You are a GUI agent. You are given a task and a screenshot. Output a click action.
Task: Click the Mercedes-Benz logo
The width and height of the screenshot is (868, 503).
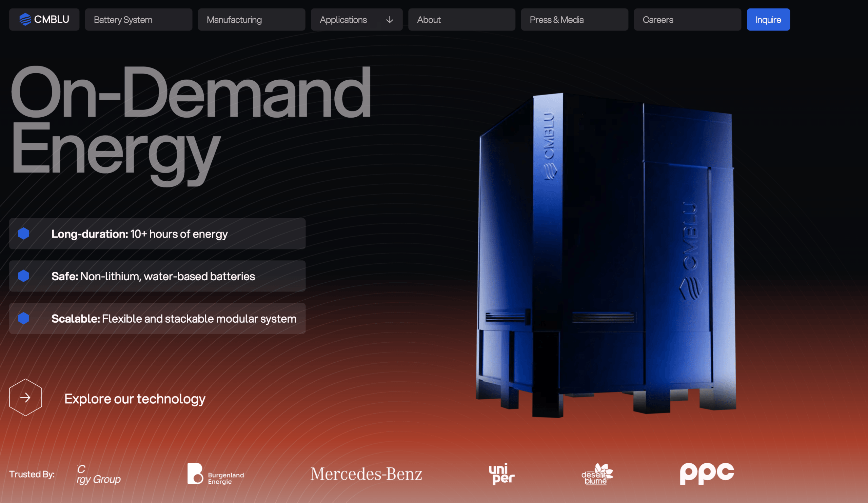366,474
